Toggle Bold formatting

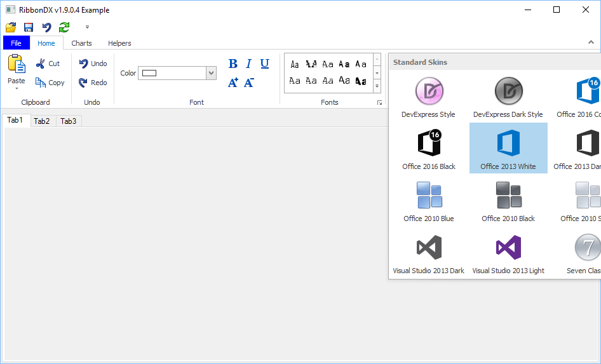point(233,64)
